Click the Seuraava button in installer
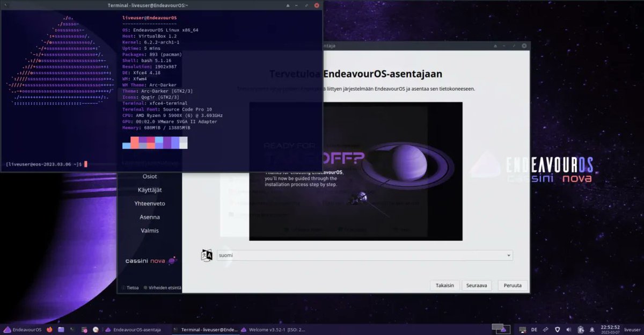644x335 pixels. [477, 286]
